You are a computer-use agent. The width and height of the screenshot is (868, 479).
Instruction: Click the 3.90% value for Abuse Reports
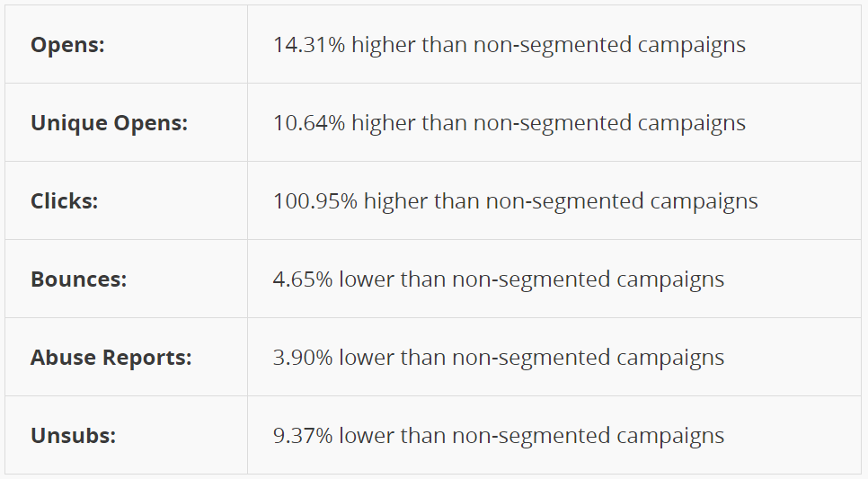coord(303,358)
